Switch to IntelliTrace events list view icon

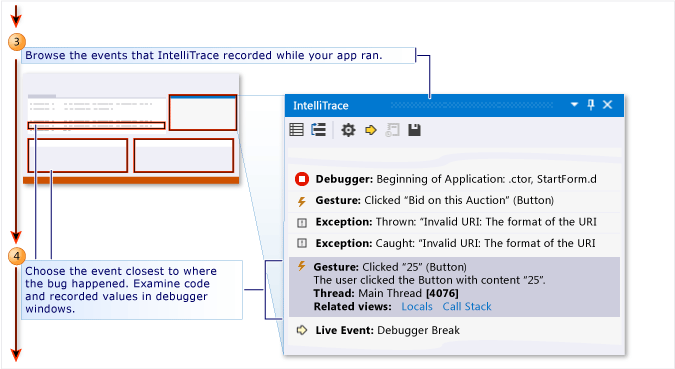297,130
